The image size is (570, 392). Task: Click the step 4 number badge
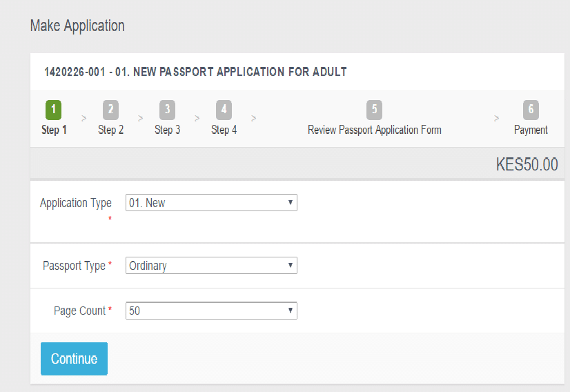click(x=224, y=110)
